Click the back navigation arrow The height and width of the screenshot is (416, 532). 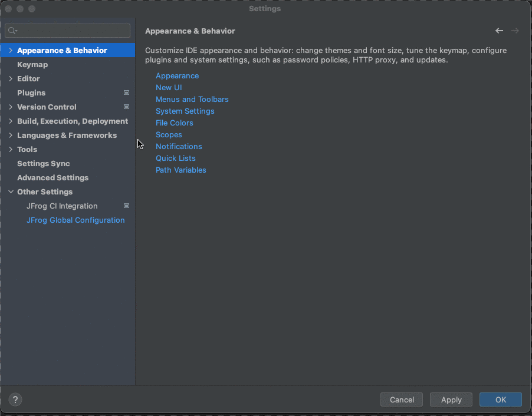pos(499,30)
